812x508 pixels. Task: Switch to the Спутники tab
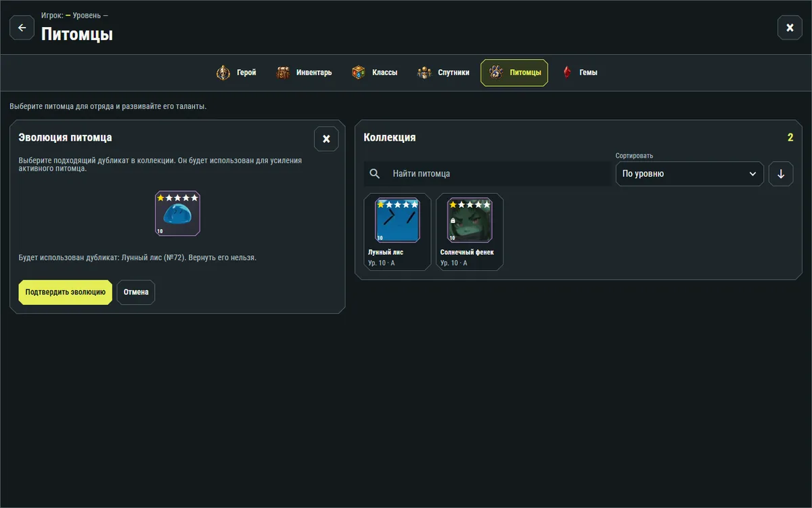[443, 72]
